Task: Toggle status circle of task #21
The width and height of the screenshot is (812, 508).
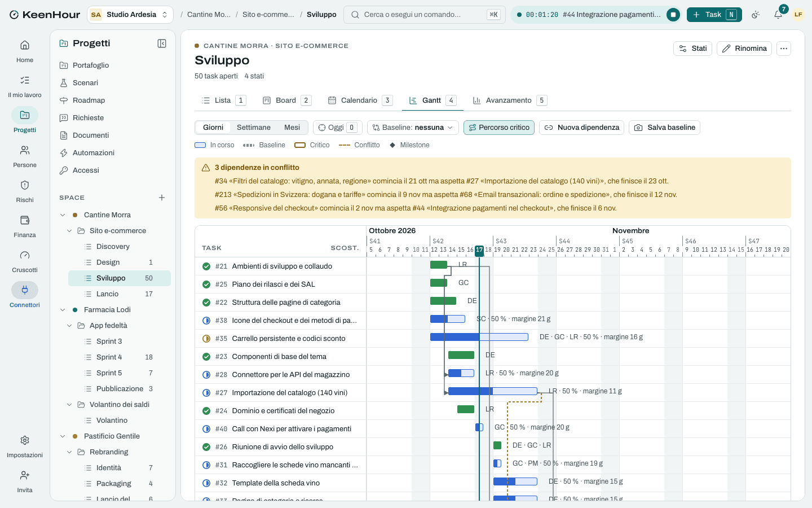Action: pos(206,266)
